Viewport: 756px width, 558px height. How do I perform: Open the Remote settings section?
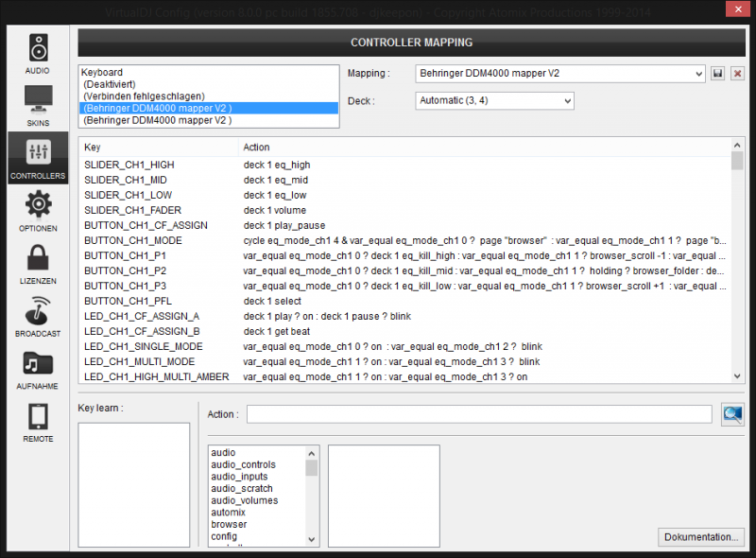click(x=38, y=422)
